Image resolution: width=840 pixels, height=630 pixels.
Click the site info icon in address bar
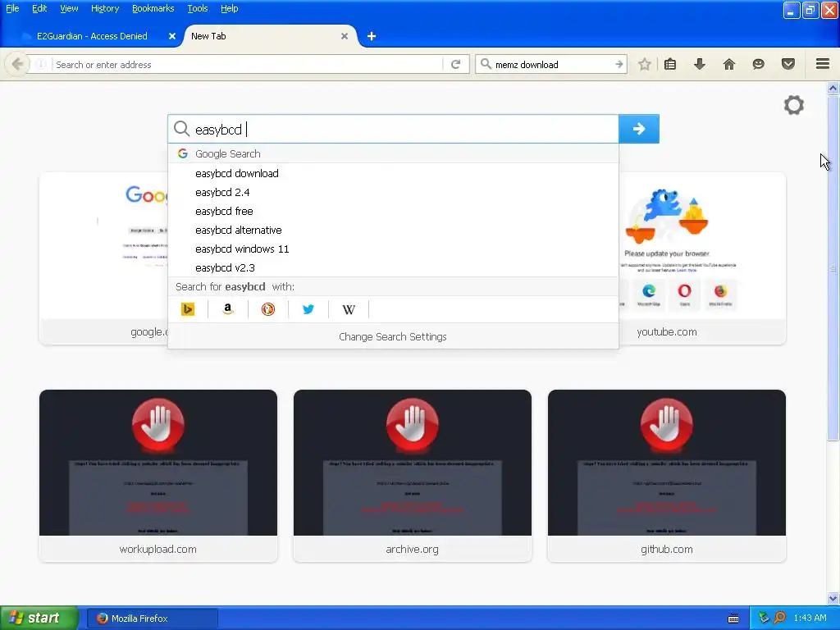coord(41,64)
